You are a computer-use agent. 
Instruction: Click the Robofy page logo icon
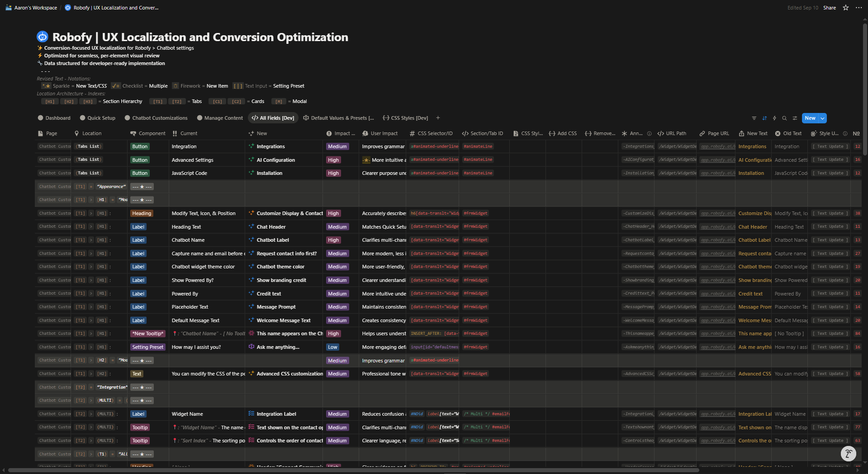tap(43, 37)
